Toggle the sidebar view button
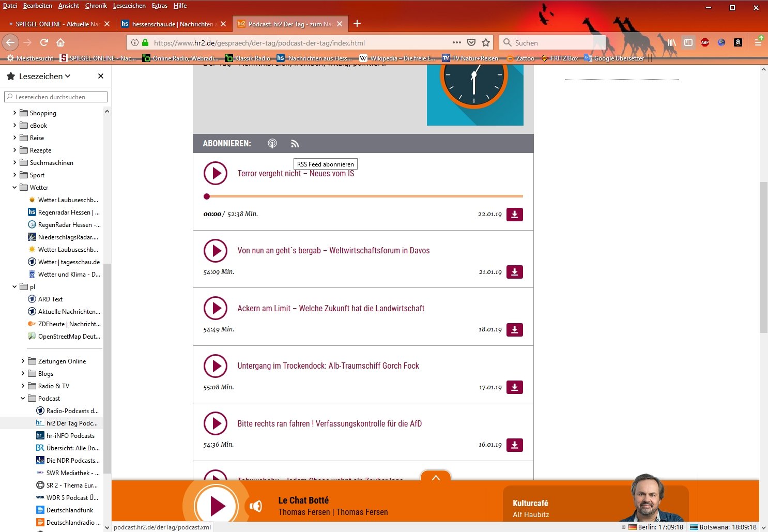 point(688,42)
